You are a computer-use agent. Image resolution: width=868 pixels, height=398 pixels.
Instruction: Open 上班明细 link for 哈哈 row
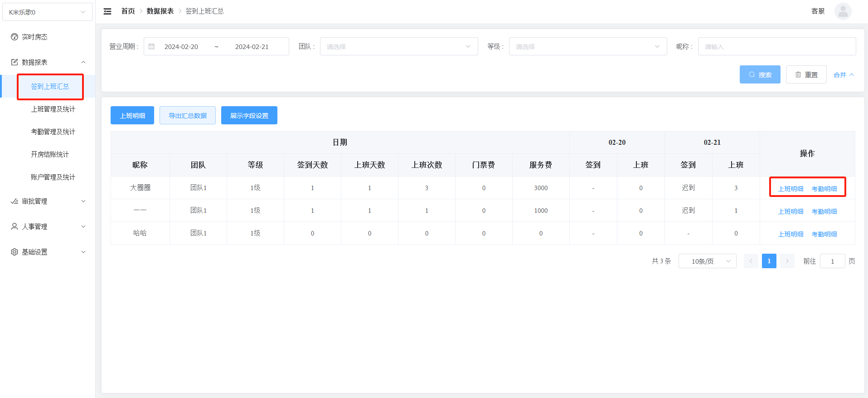[790, 234]
